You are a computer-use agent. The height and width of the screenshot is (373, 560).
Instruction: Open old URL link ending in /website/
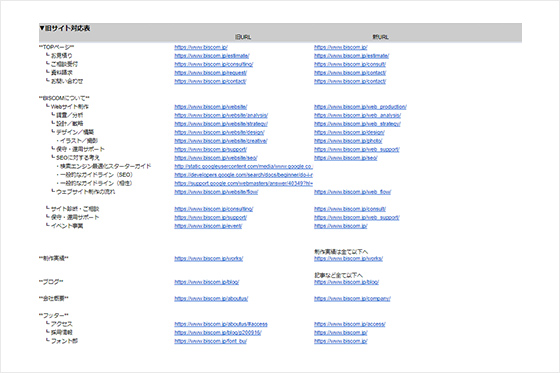click(211, 107)
